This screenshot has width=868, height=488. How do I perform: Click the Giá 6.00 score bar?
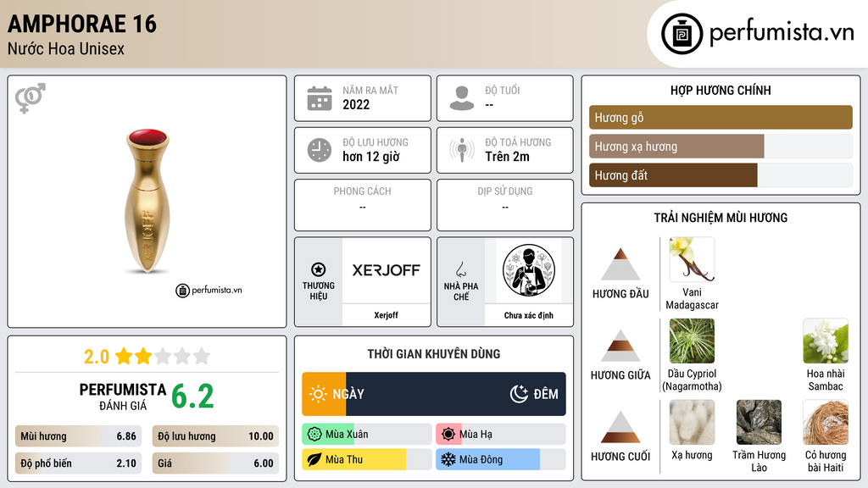(x=215, y=463)
